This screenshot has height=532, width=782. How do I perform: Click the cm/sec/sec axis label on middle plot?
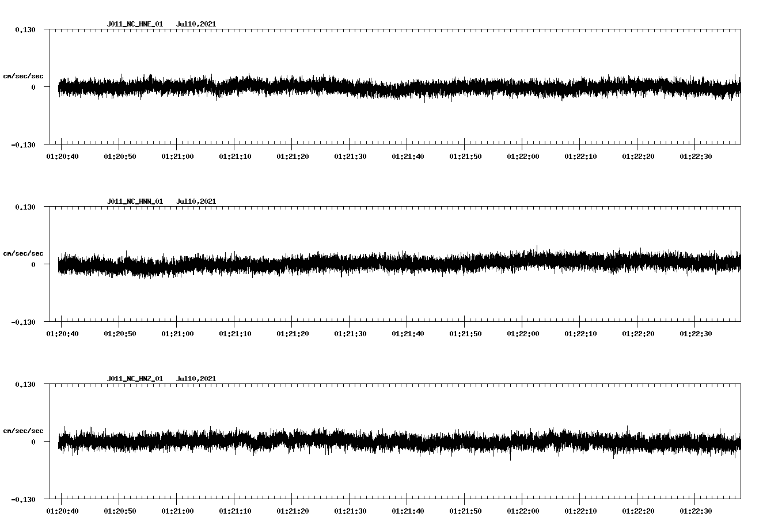click(x=24, y=253)
